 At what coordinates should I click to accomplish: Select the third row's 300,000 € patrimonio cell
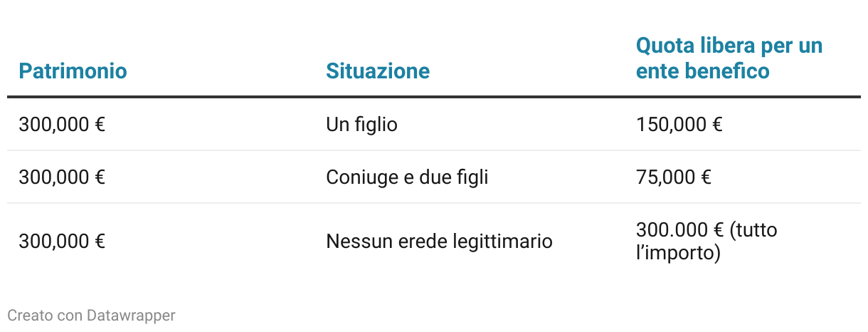[x=62, y=242]
